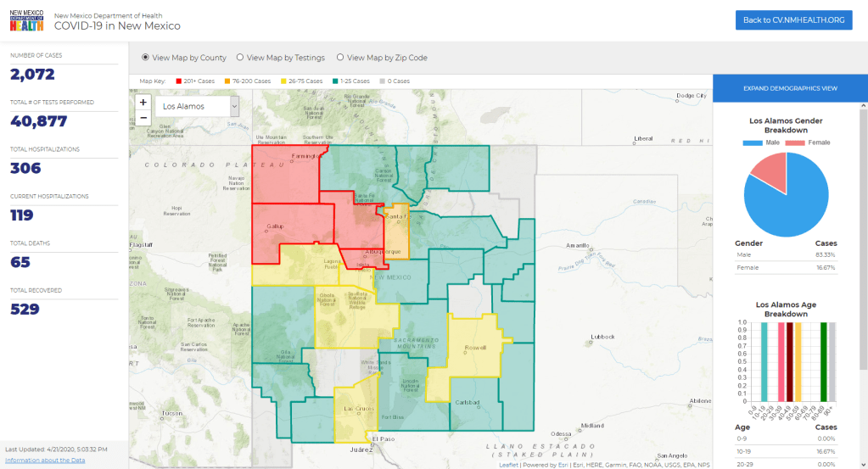
Task: Click the red 201+ Cases key swatch
Action: tap(179, 81)
